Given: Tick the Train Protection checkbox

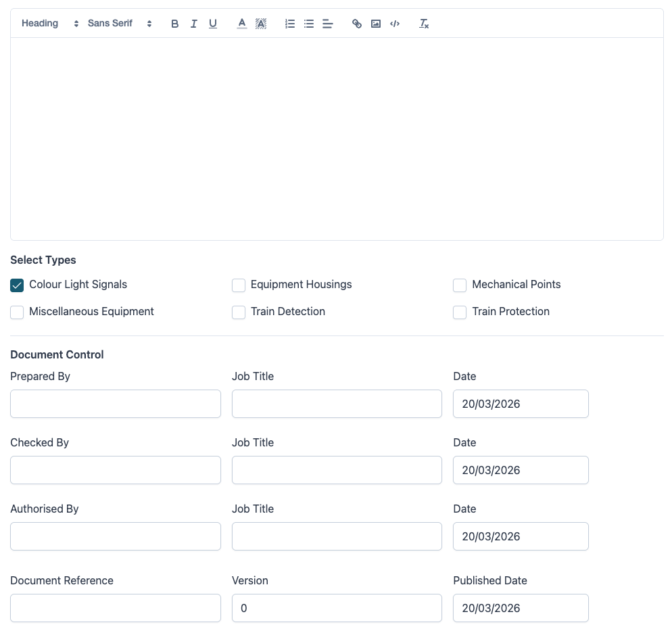Looking at the screenshot, I should [460, 312].
